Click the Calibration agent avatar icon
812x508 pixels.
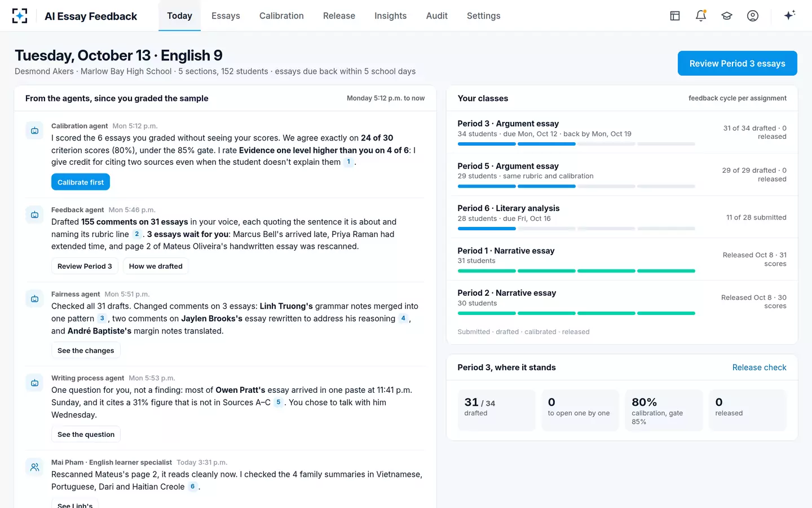pyautogui.click(x=34, y=131)
